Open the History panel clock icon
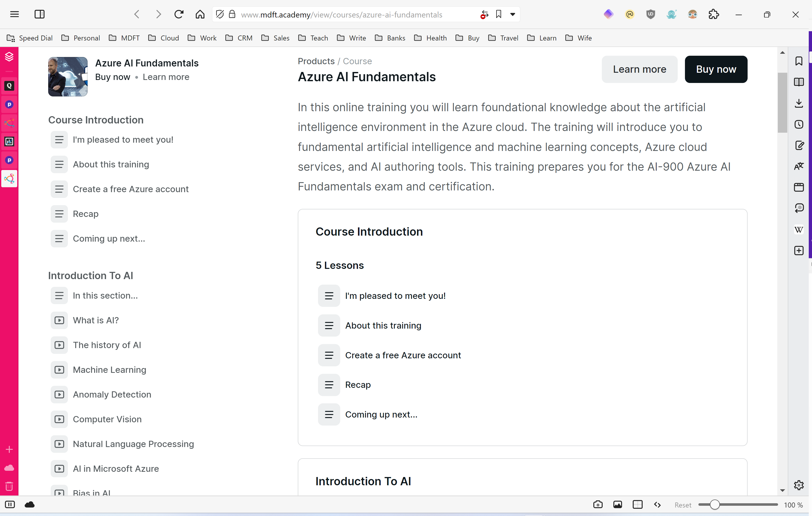Image resolution: width=812 pixels, height=516 pixels. [799, 124]
